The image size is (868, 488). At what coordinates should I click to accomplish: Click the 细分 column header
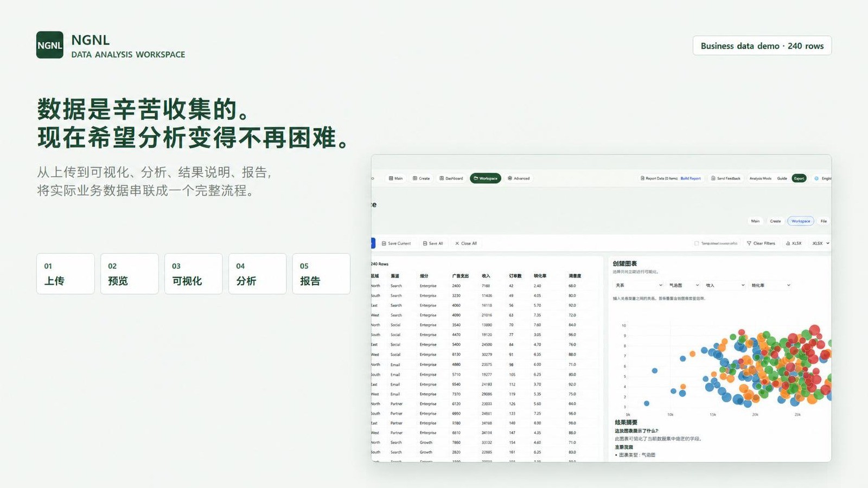coord(424,276)
